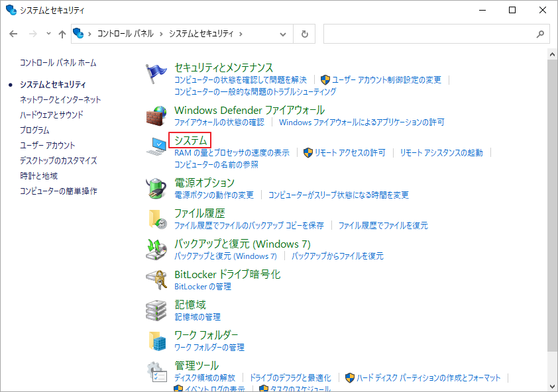Click the Backup and Restore drive icon

(156, 249)
